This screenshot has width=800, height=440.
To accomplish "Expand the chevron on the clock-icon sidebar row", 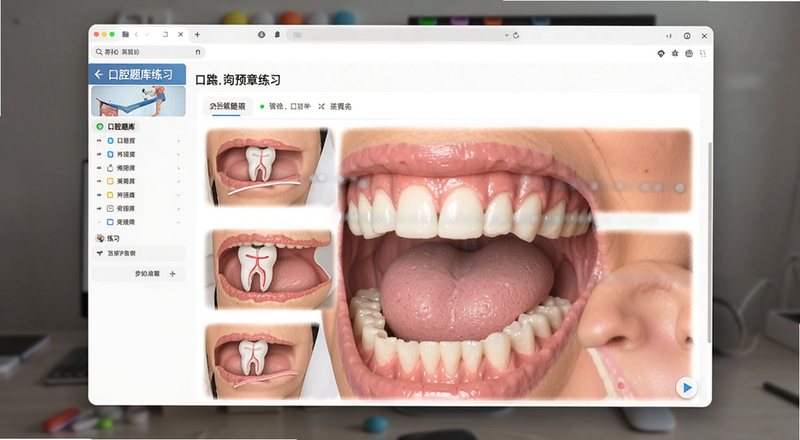I will 179,209.
